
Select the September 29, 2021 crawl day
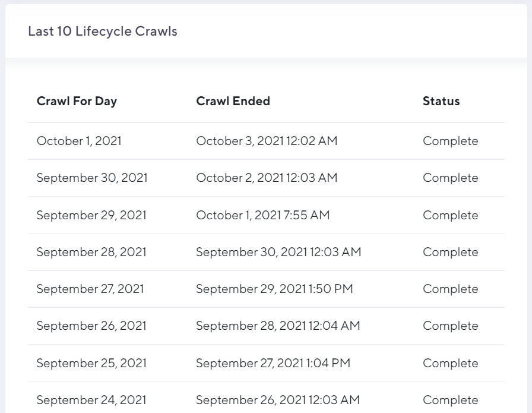click(x=91, y=215)
